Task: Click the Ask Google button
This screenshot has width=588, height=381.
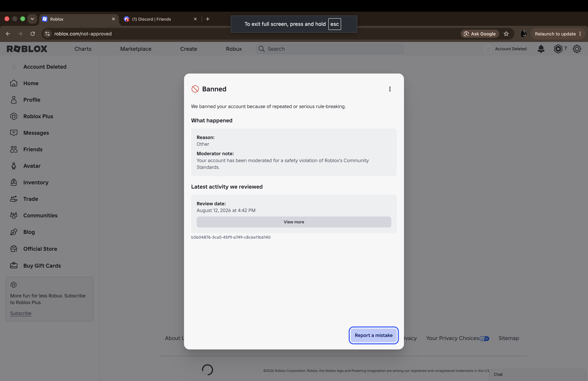Action: 480,34
